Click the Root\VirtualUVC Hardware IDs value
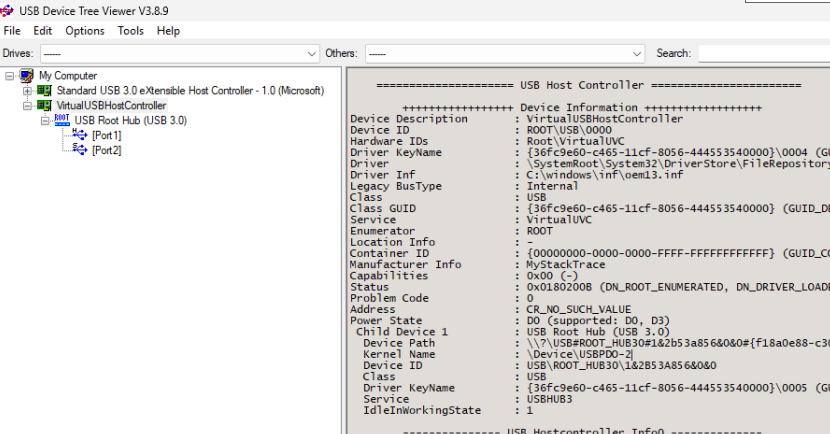The height and width of the screenshot is (434, 830). tap(575, 141)
